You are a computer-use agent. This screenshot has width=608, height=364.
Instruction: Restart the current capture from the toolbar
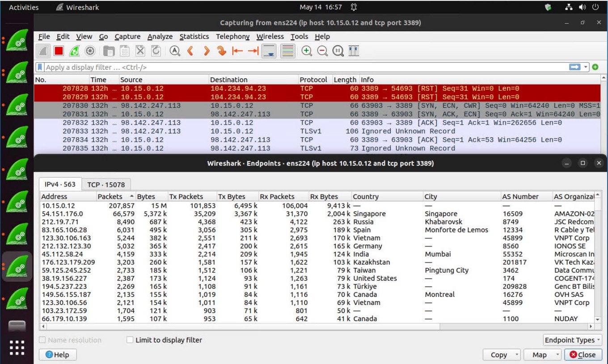coord(74,51)
